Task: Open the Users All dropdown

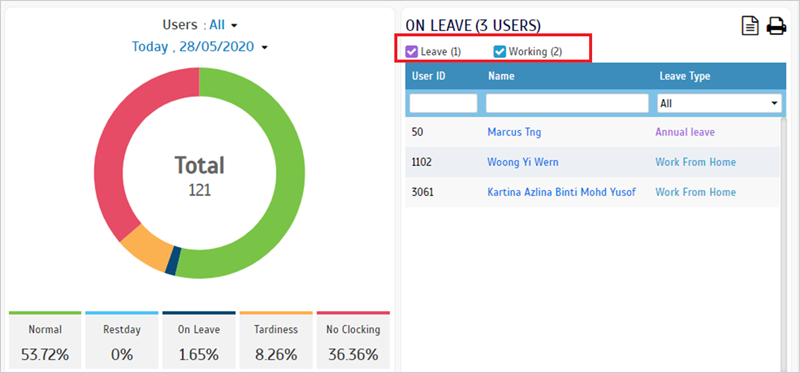Action: point(223,24)
